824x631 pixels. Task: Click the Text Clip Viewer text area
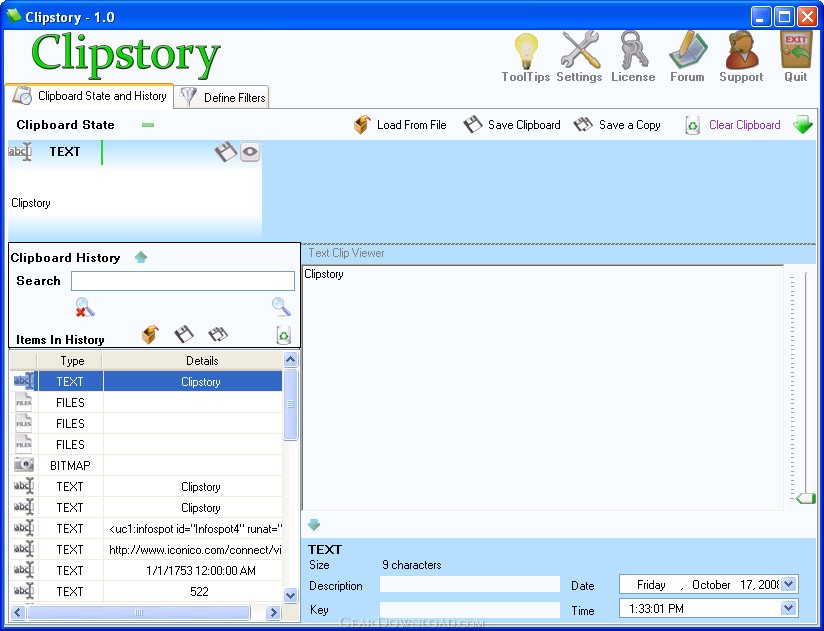point(543,388)
